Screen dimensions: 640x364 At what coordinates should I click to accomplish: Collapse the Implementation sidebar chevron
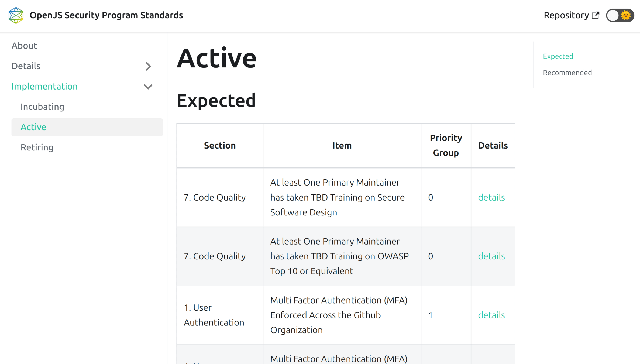(148, 87)
